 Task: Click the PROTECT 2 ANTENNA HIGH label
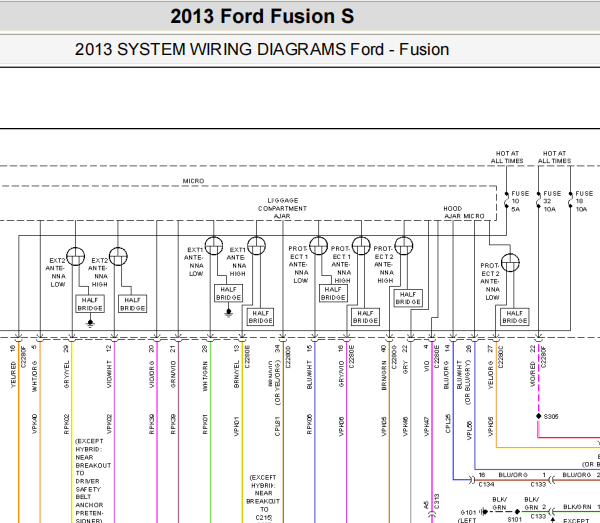(384, 264)
